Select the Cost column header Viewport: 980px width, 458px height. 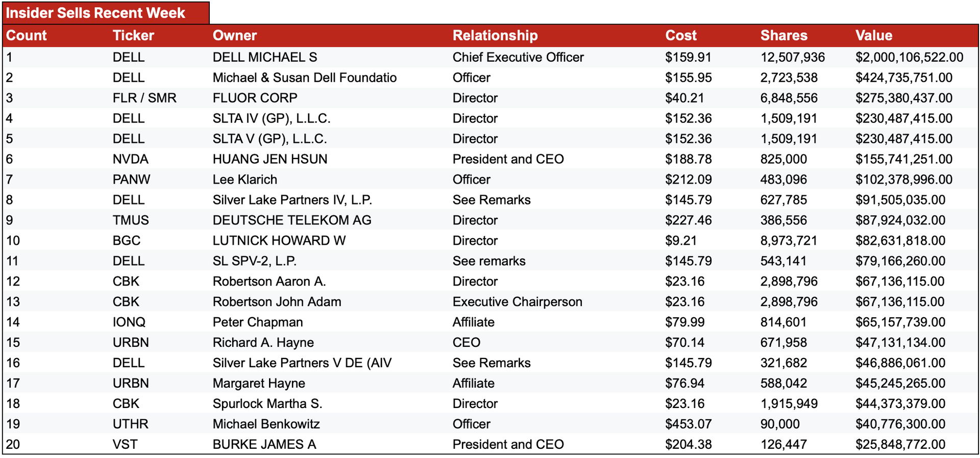[x=681, y=36]
